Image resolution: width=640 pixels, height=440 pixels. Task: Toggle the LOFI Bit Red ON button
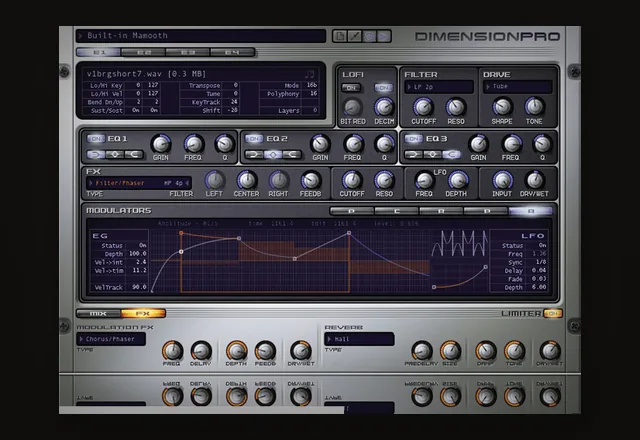(351, 88)
